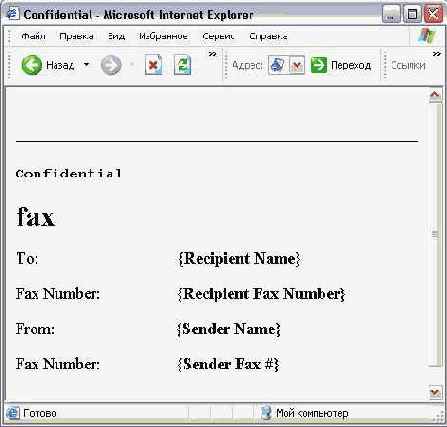Open the Файл menu
Screen dimensions: 447x427
(33, 36)
